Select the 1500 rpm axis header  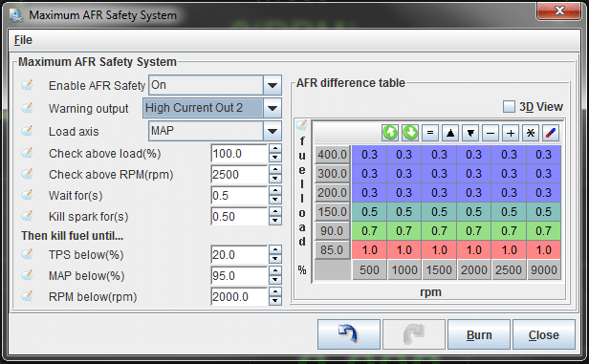click(439, 269)
